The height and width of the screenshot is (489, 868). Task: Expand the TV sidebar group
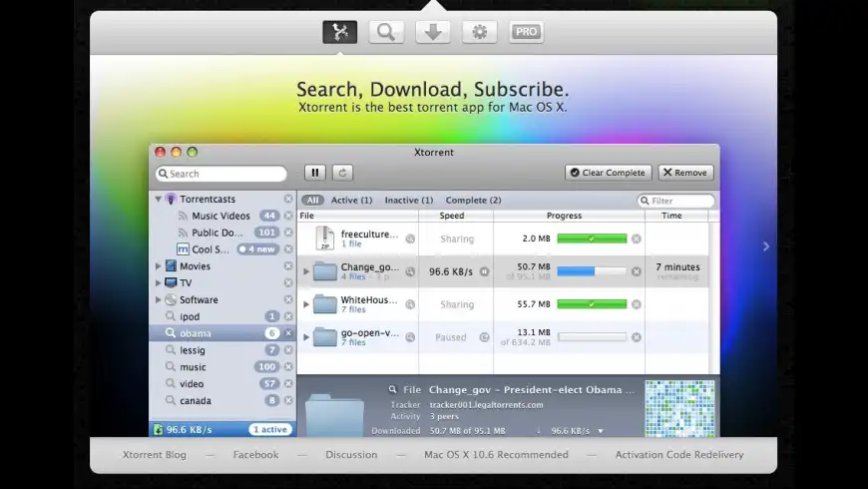[159, 283]
